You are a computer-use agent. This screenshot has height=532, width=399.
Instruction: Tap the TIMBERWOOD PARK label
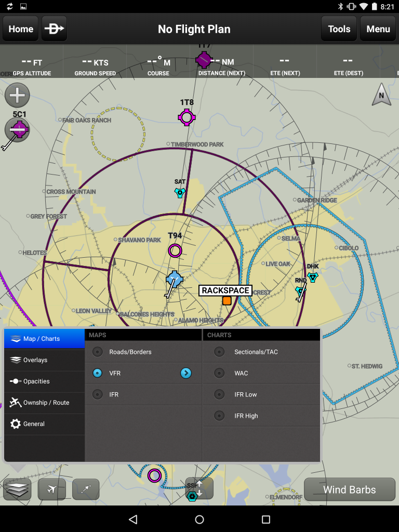click(x=197, y=144)
